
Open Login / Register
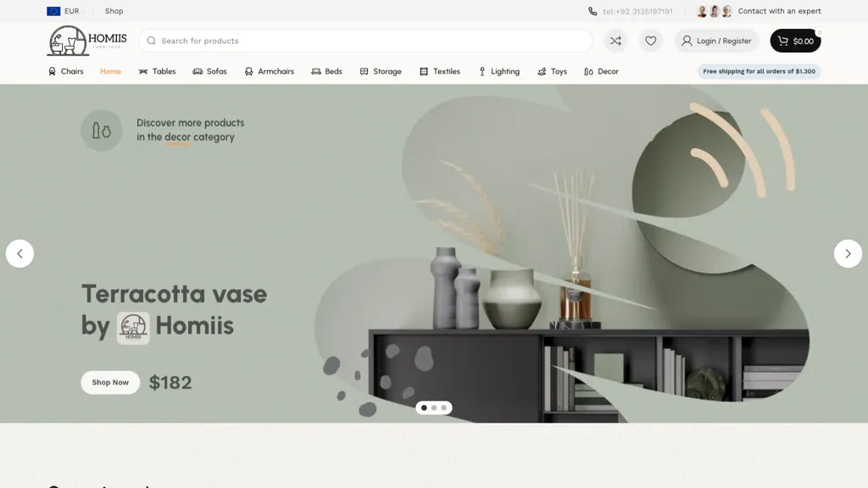(x=716, y=41)
